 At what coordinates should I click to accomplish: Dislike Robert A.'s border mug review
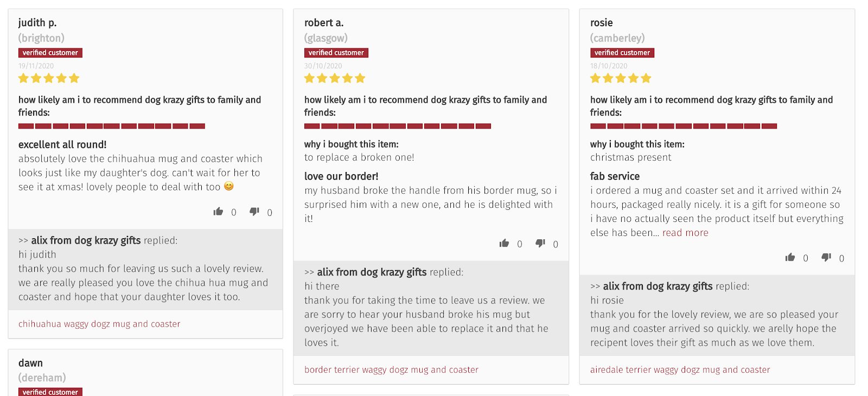point(540,244)
